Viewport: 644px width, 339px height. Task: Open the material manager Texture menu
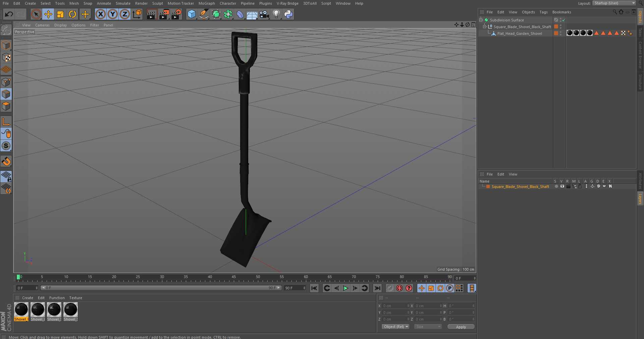point(75,298)
